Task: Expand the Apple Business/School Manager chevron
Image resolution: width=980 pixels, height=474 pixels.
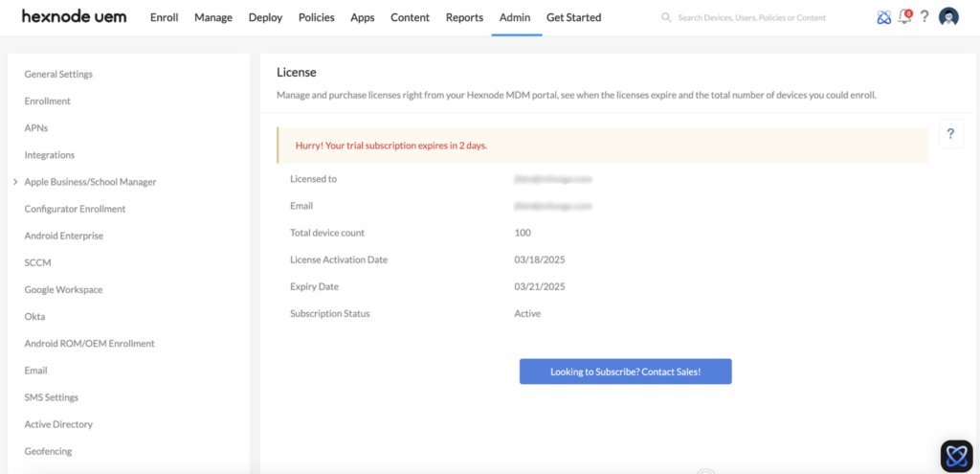Action: [x=15, y=182]
